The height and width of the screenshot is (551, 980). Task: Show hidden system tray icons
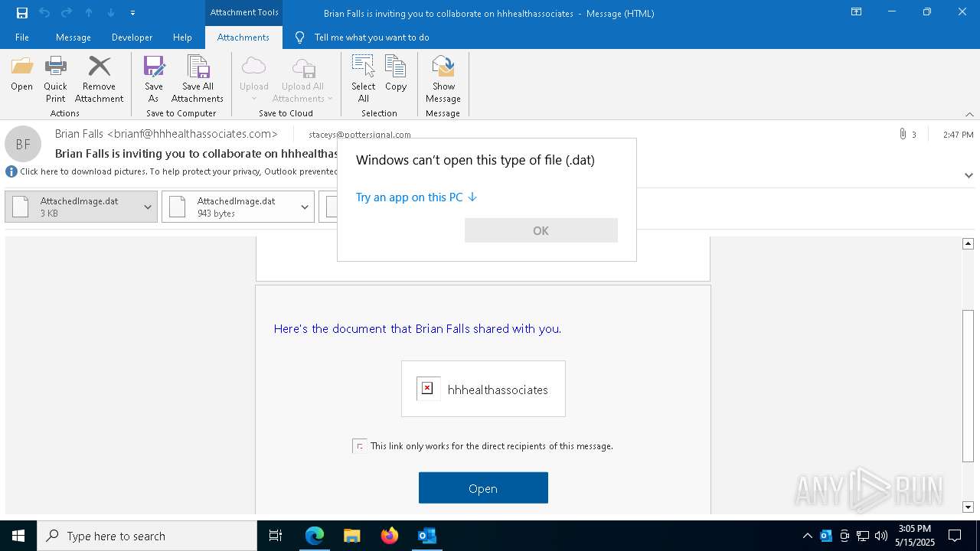pos(807,536)
